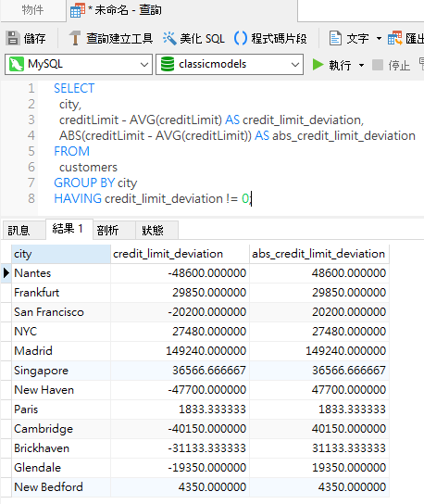Click the FROM keyword on line 5
This screenshot has height=504, width=424.
pos(71,151)
